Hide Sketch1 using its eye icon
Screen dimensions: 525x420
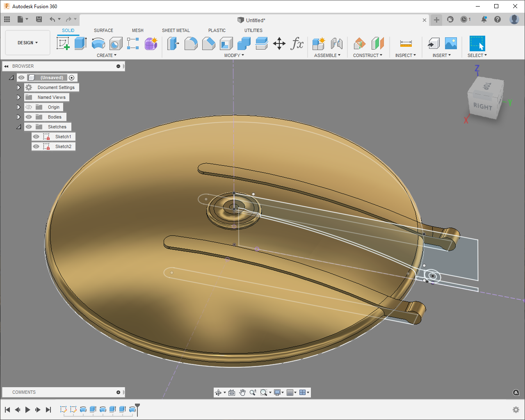point(36,137)
